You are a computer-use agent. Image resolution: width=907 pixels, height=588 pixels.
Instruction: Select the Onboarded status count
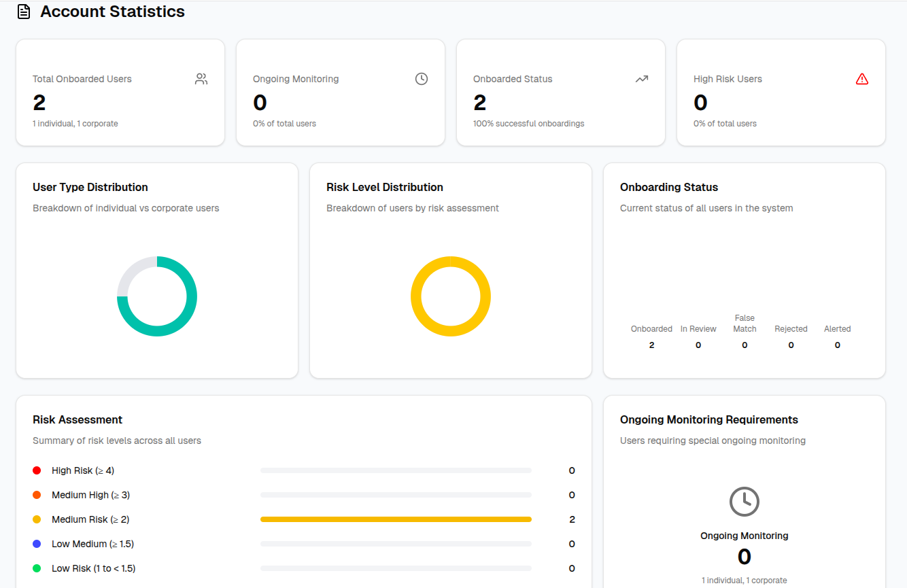point(651,345)
